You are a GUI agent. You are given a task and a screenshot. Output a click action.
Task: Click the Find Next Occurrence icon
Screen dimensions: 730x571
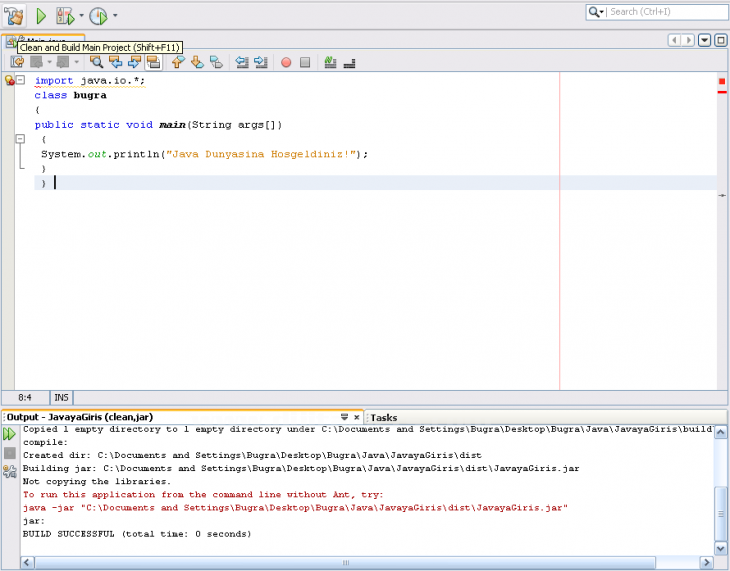pyautogui.click(x=135, y=62)
